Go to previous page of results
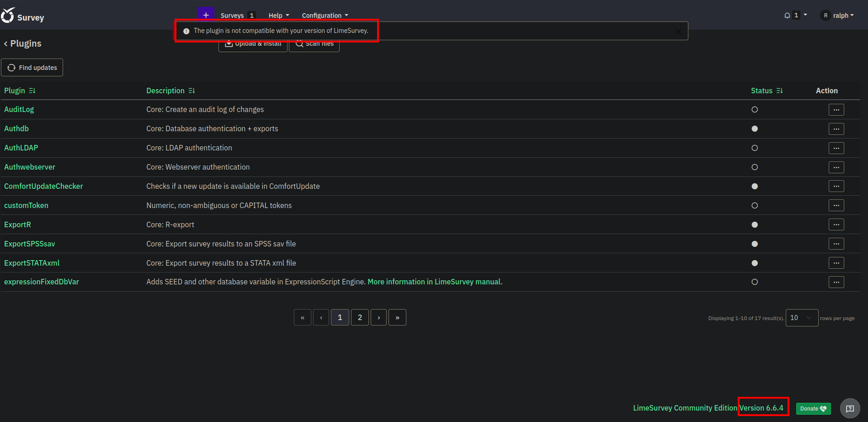Screen dimensions: 868x422 coord(321,317)
